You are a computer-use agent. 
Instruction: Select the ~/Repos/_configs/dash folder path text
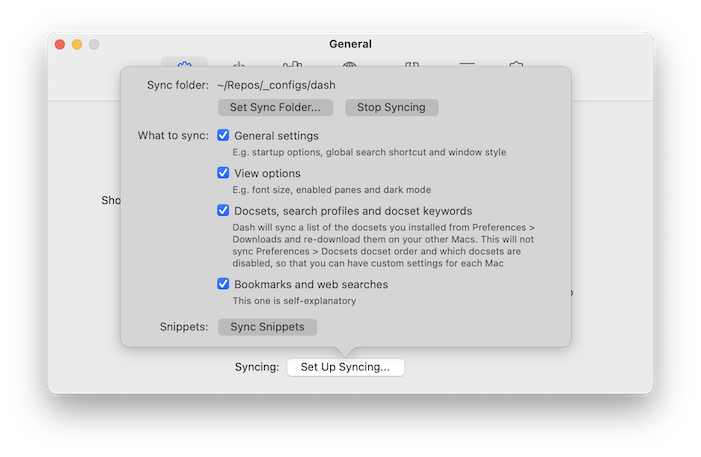click(x=276, y=85)
